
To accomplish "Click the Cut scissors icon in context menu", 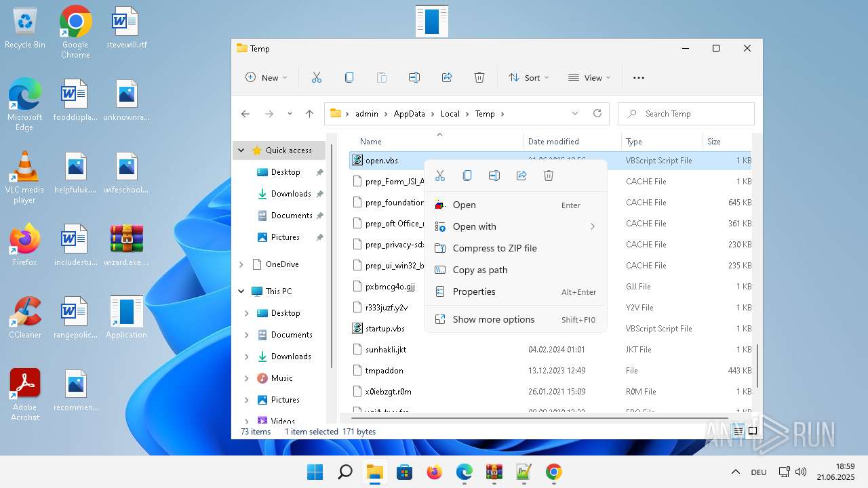I will click(440, 176).
